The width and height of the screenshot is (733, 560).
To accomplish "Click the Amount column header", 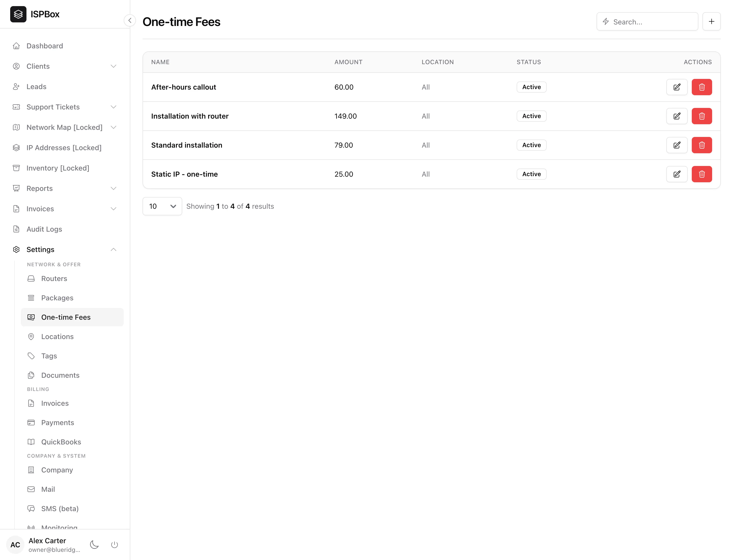I will (x=348, y=62).
